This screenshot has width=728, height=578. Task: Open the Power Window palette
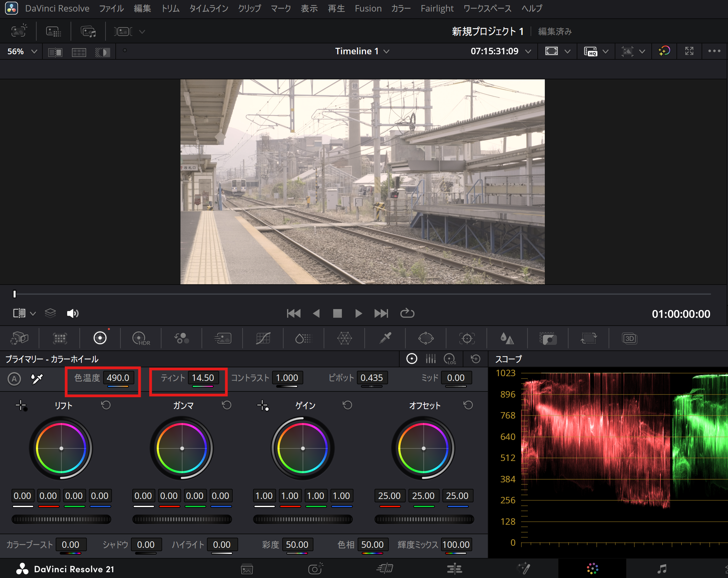[426, 339]
